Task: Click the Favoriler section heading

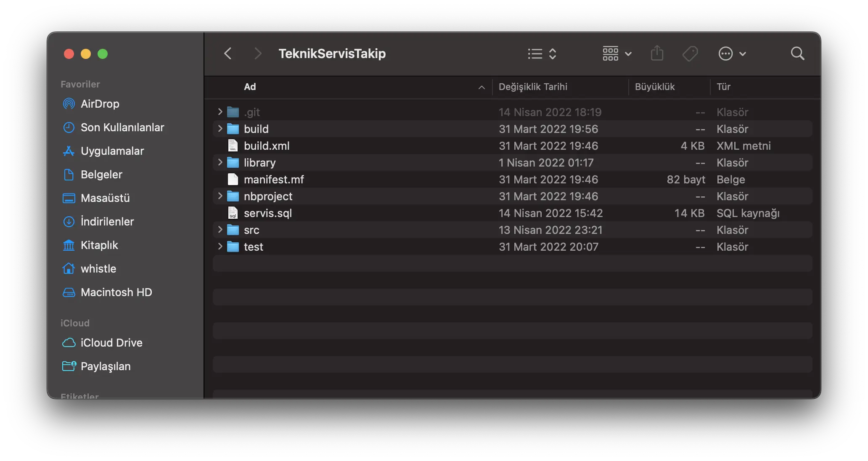Action: (x=80, y=84)
